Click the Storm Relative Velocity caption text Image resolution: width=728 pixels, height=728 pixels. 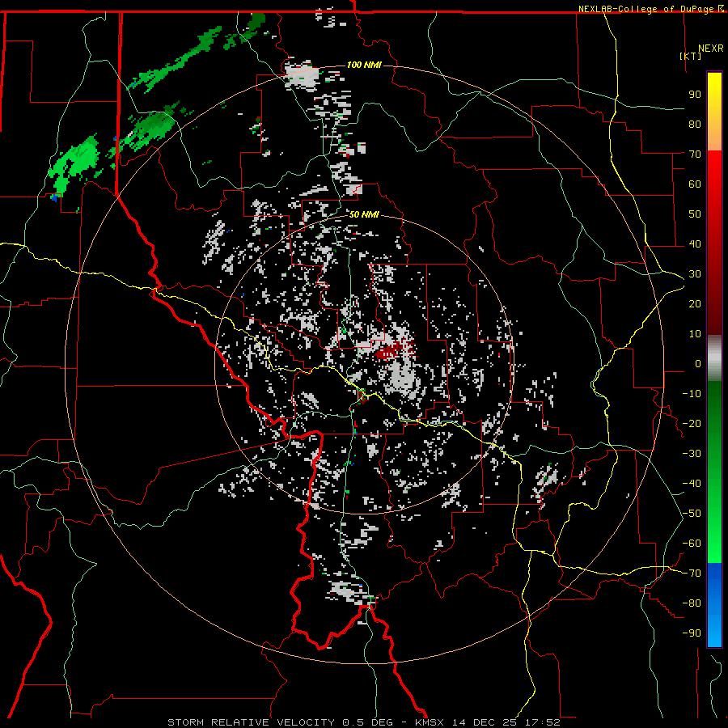pyautogui.click(x=251, y=722)
